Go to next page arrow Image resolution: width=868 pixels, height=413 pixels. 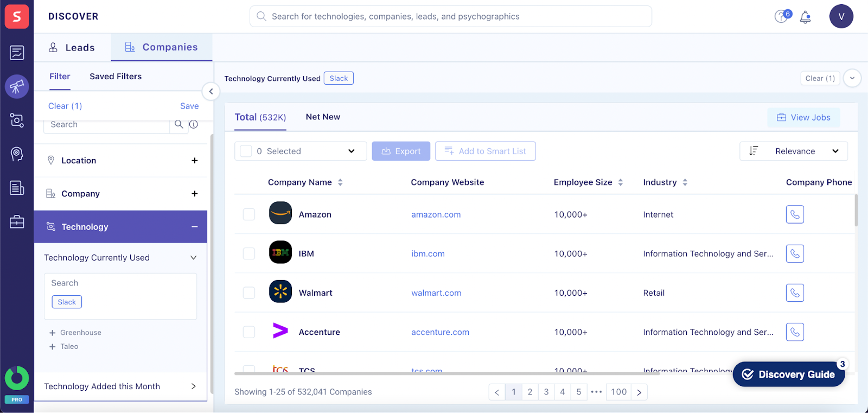pyautogui.click(x=639, y=392)
